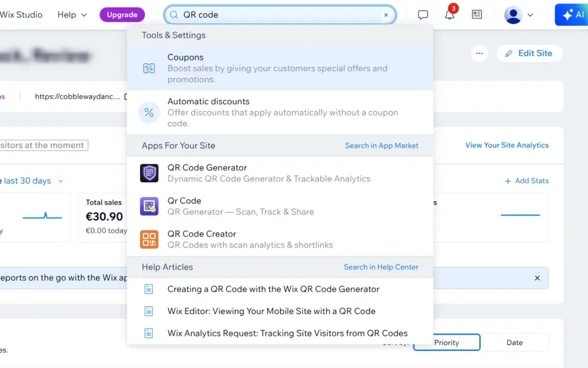Open QR Code Creator app result
The height and width of the screenshot is (368, 588).
point(280,239)
